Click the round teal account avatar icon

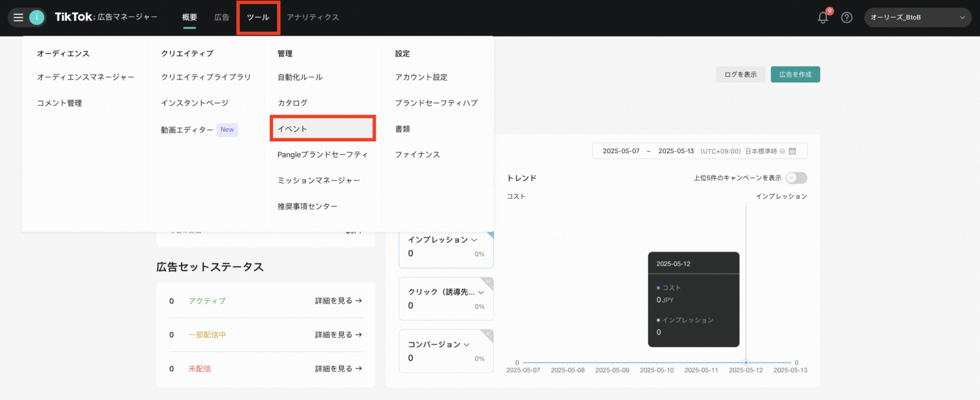pyautogui.click(x=37, y=17)
